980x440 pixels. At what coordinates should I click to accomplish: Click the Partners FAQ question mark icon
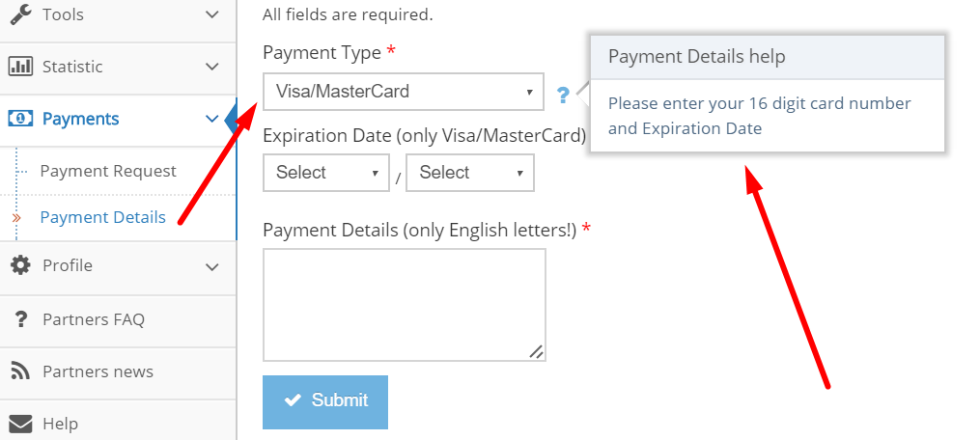point(20,319)
